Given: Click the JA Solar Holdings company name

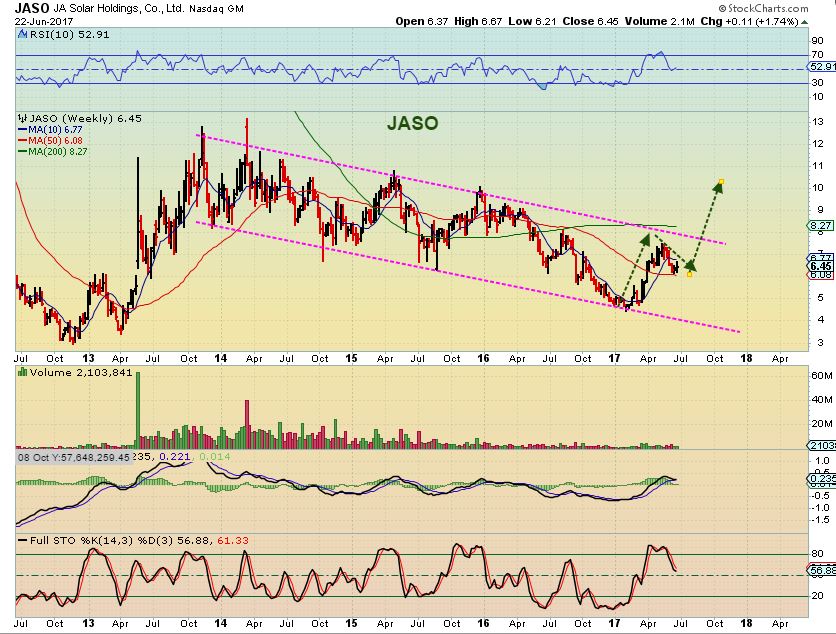Looking at the screenshot, I should pos(118,9).
